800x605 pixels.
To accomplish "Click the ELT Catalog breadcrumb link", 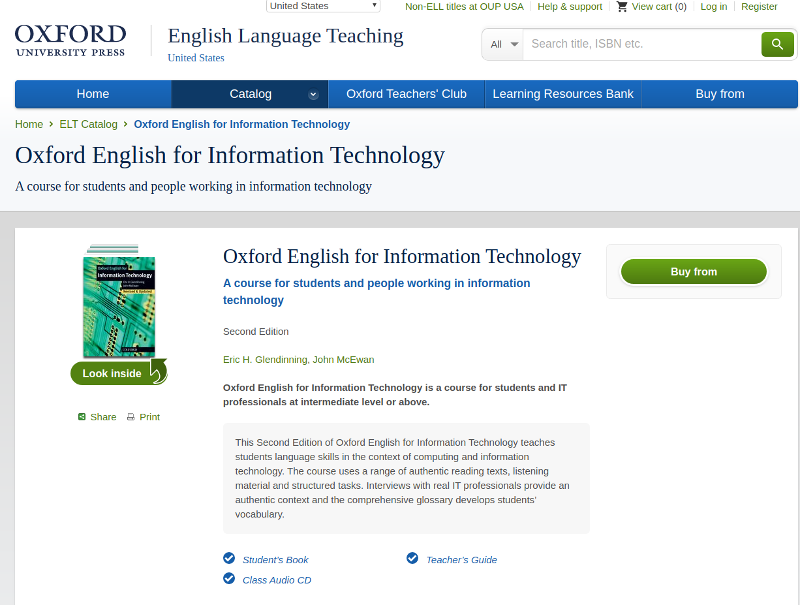I will pyautogui.click(x=88, y=124).
